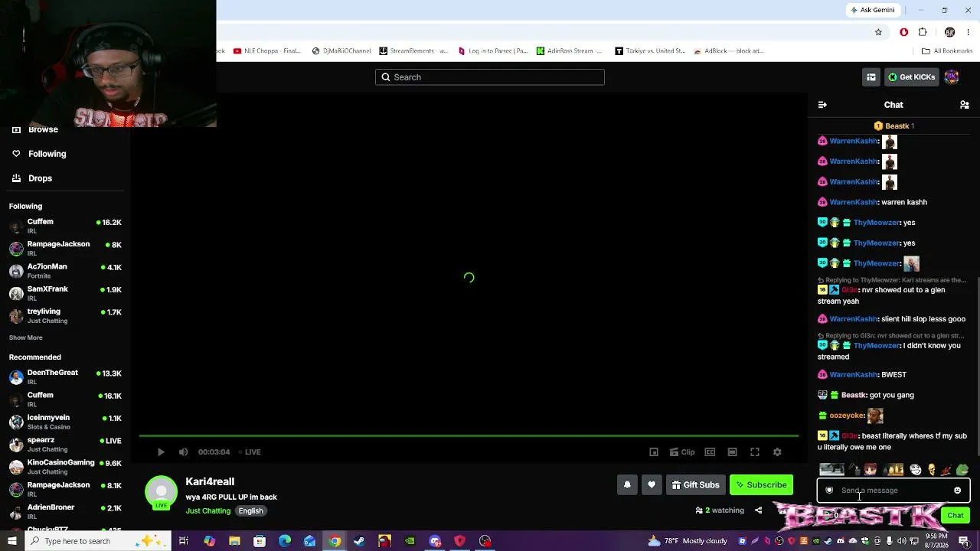Click the green Subscribe button
Viewport: 980px width, 551px height.
(761, 484)
